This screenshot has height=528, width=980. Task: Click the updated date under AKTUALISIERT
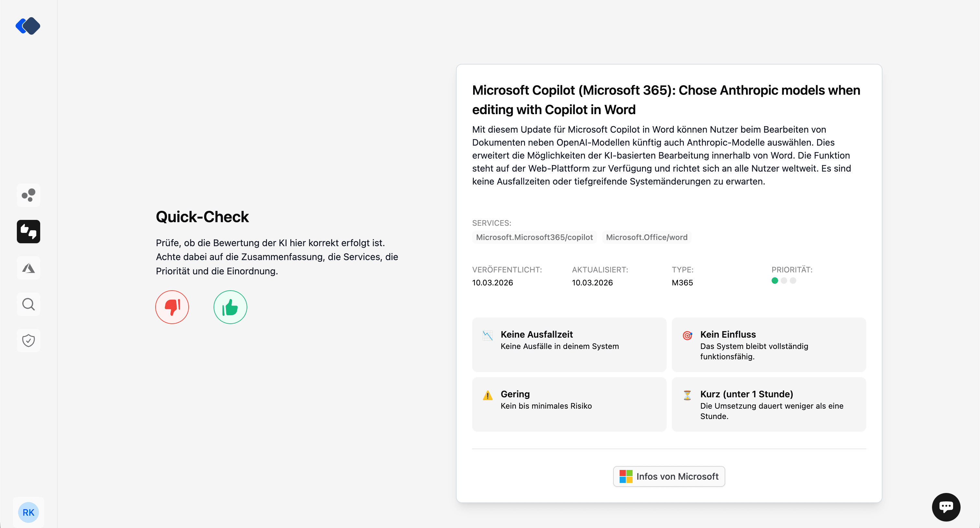point(592,282)
